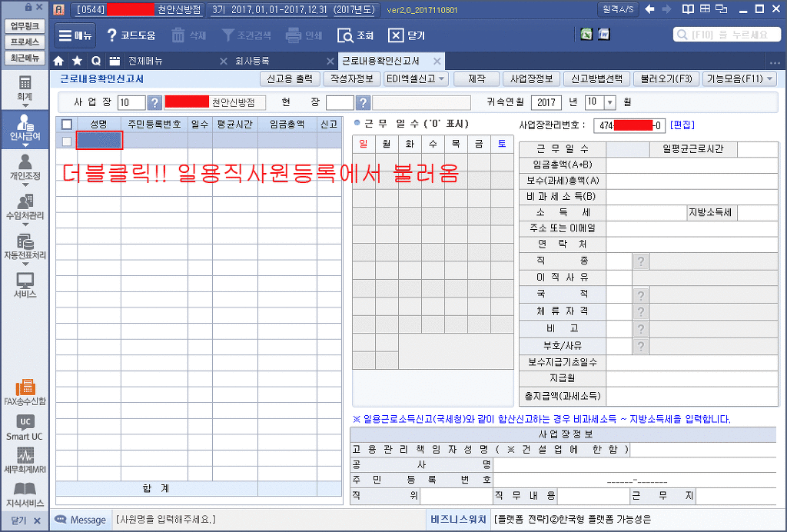787x532 pixels.
Task: Click the 제작 button
Action: tap(477, 78)
